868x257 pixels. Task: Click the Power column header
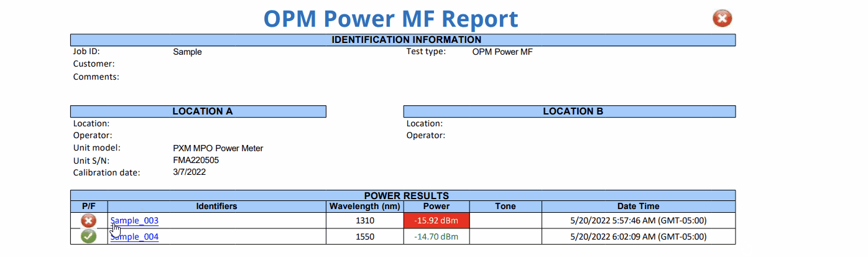tap(436, 206)
